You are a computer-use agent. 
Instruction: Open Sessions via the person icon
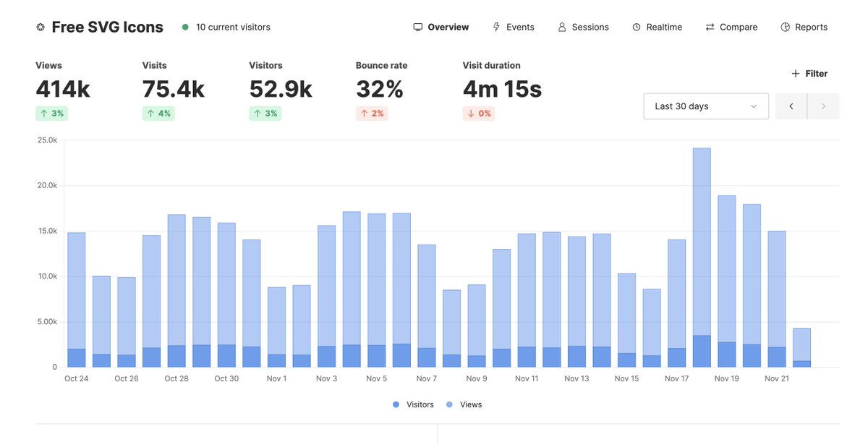tap(562, 26)
